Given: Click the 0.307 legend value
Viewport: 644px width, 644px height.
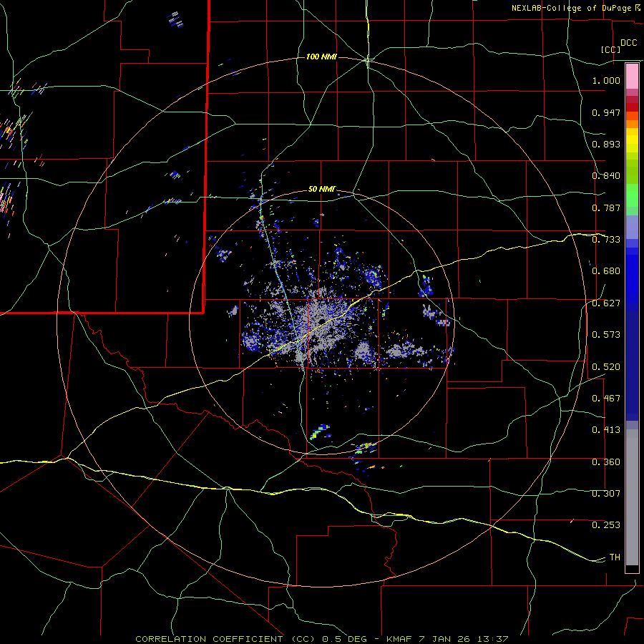Looking at the screenshot, I should (606, 494).
